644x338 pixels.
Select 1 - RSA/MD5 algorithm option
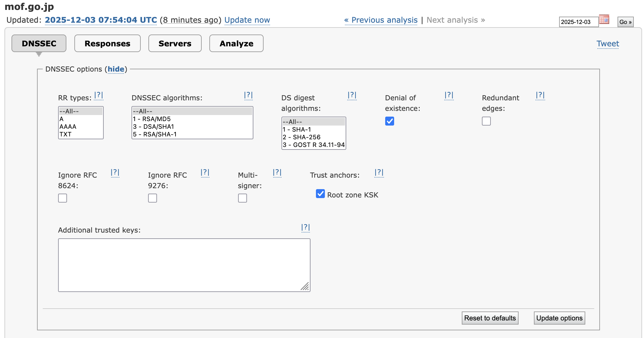point(192,119)
